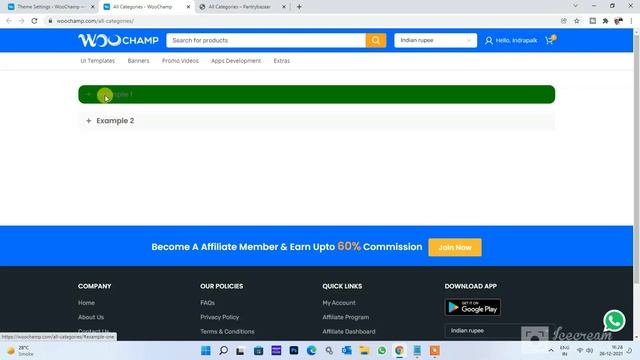Click the WooChamp logo
This screenshot has width=640, height=360.
click(118, 40)
